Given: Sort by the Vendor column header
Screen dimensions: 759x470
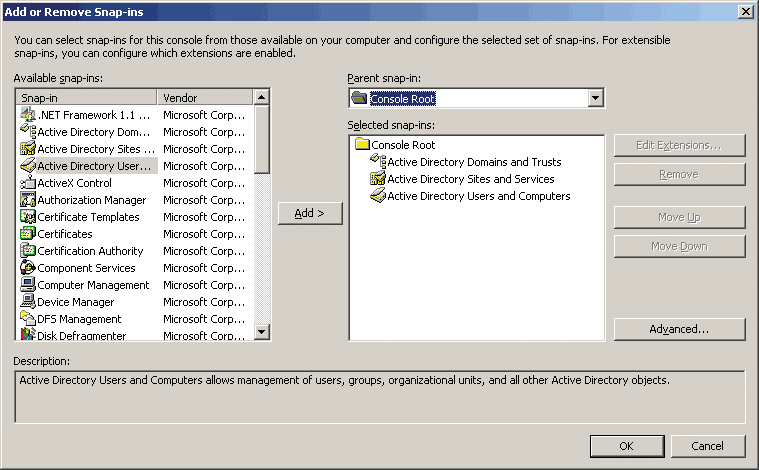Looking at the screenshot, I should pyautogui.click(x=204, y=98).
